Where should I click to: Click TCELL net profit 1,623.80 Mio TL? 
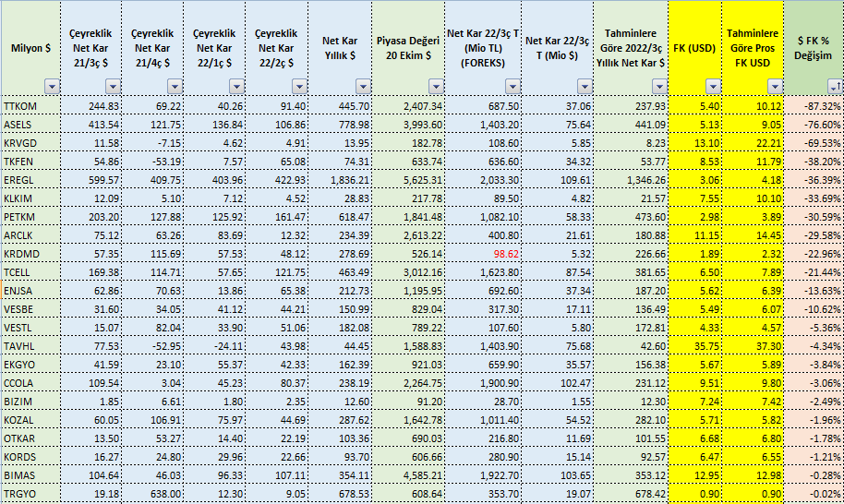click(483, 272)
